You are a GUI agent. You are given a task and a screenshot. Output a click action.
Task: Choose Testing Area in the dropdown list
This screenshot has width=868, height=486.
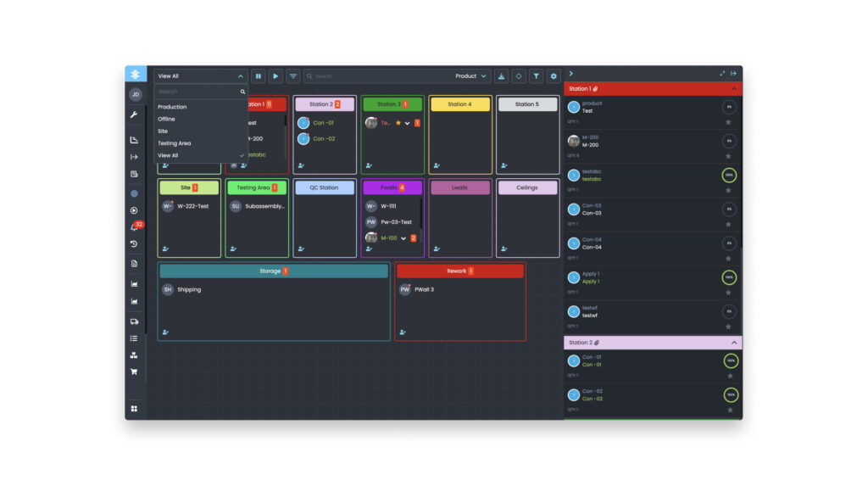[x=175, y=143]
